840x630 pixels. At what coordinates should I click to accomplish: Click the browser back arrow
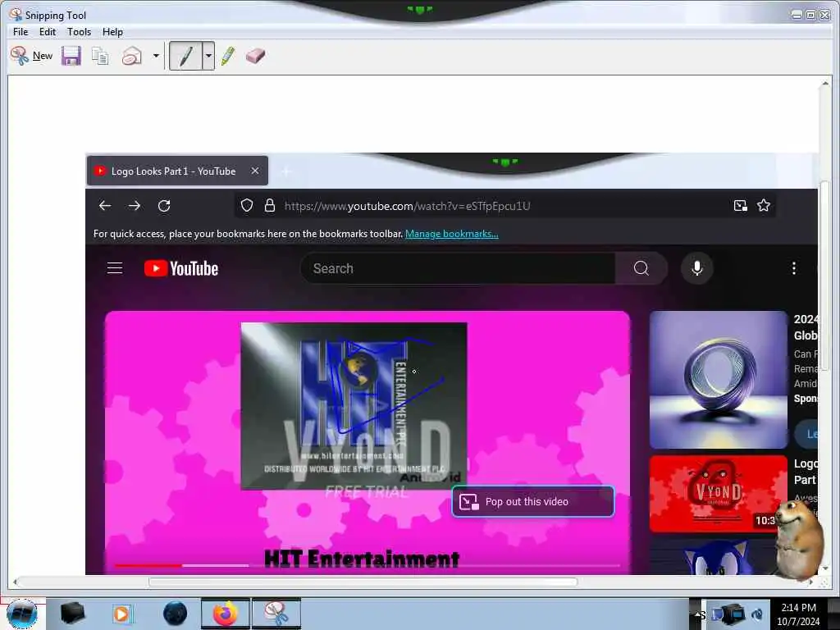(x=105, y=206)
